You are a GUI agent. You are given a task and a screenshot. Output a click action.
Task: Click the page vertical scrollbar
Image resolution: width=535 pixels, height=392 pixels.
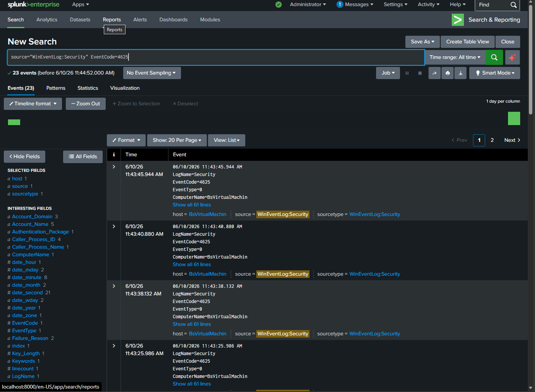tap(530, 59)
